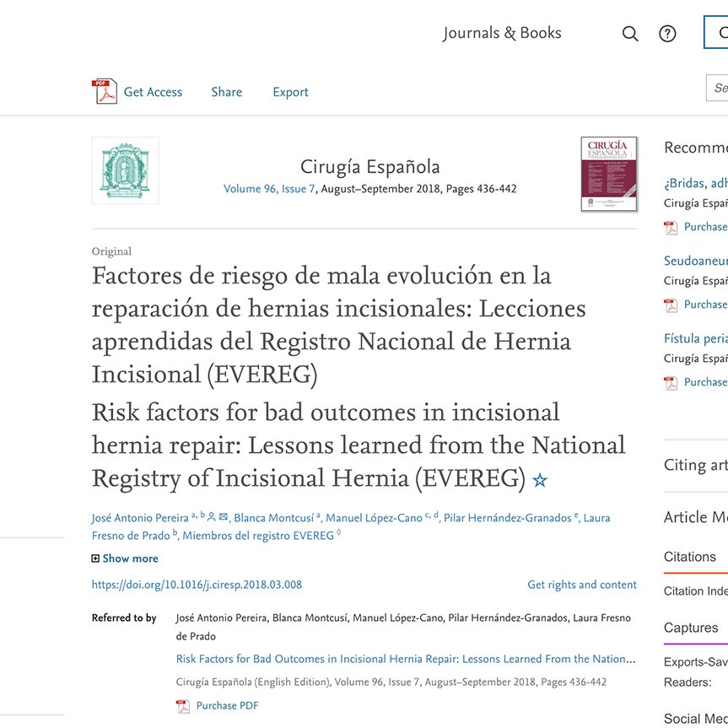
Task: Open Risk Factors for Bad Outcomes referred article
Action: pyautogui.click(x=406, y=659)
